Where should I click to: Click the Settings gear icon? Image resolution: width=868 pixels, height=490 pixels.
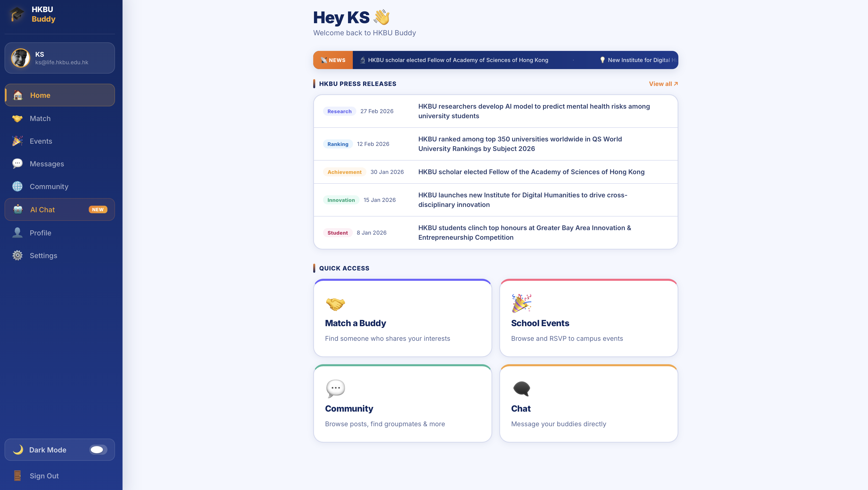point(17,255)
